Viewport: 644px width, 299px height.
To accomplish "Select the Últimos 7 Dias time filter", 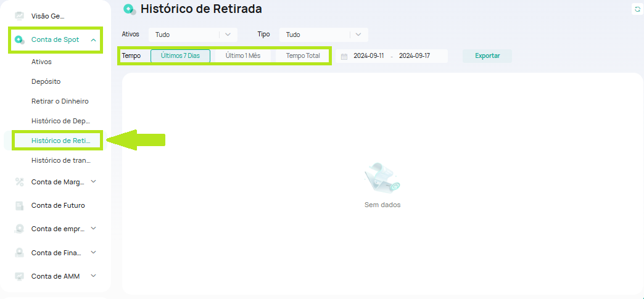I will coord(180,56).
